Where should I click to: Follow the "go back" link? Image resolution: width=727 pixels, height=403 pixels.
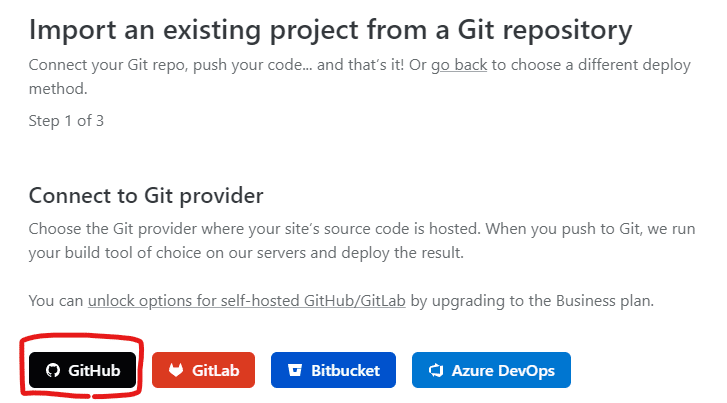coord(459,65)
